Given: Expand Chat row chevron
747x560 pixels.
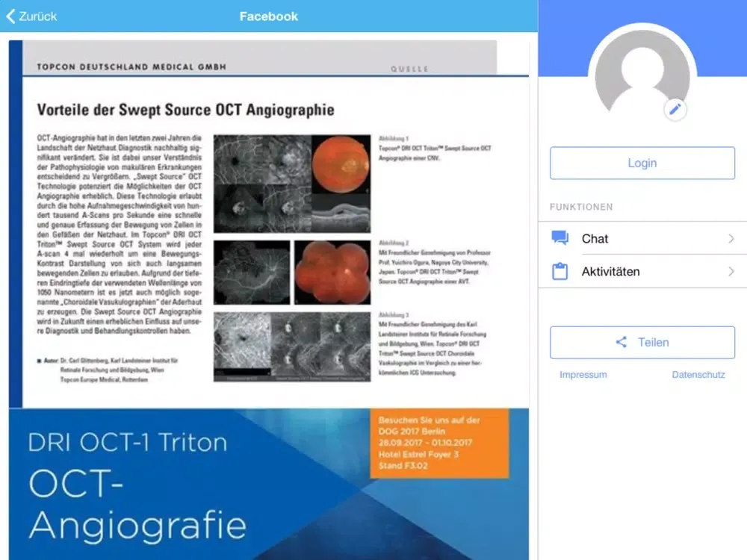Looking at the screenshot, I should point(731,238).
